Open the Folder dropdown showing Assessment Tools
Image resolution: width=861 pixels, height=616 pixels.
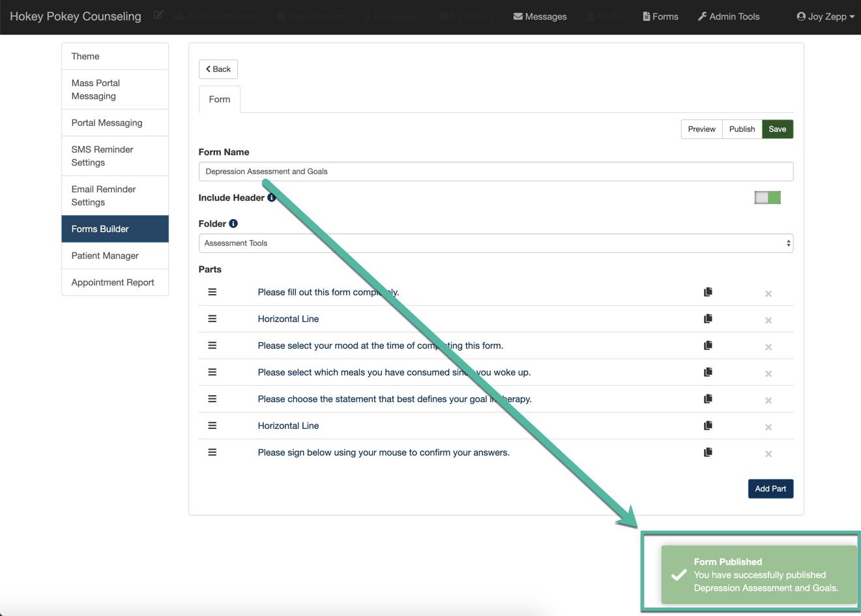(495, 243)
